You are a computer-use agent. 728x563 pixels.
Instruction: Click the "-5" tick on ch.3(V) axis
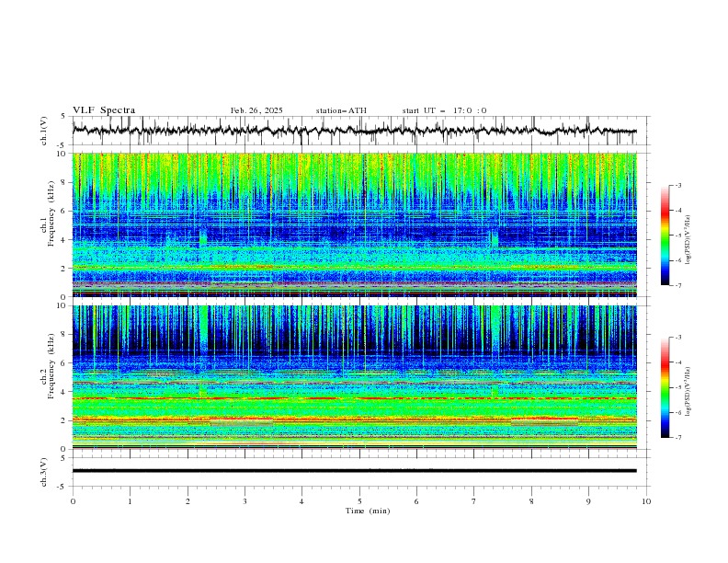coord(63,487)
